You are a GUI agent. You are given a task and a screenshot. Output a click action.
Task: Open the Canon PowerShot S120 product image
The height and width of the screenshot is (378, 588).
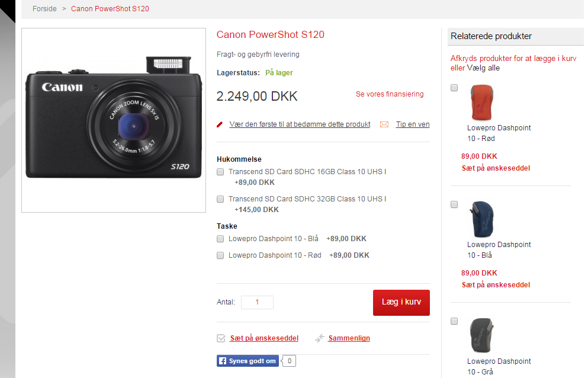tap(114, 120)
